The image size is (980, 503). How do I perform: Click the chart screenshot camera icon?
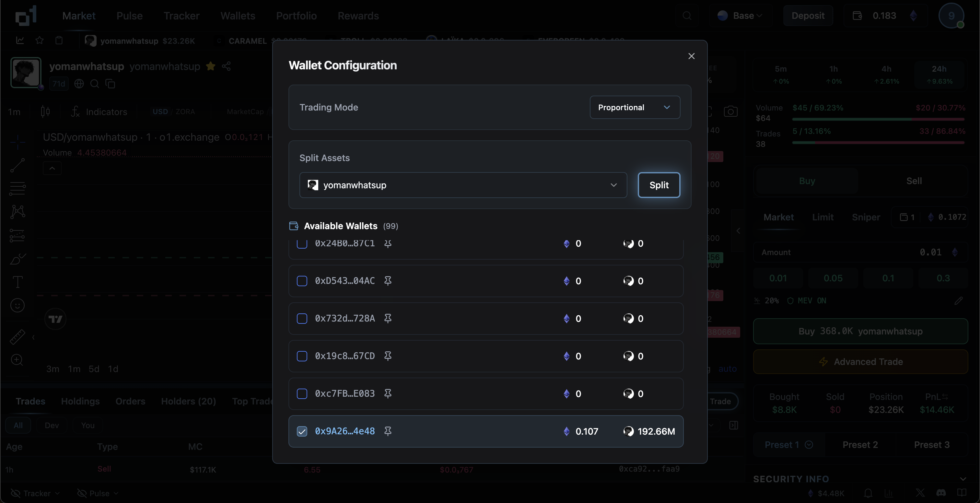pyautogui.click(x=730, y=112)
